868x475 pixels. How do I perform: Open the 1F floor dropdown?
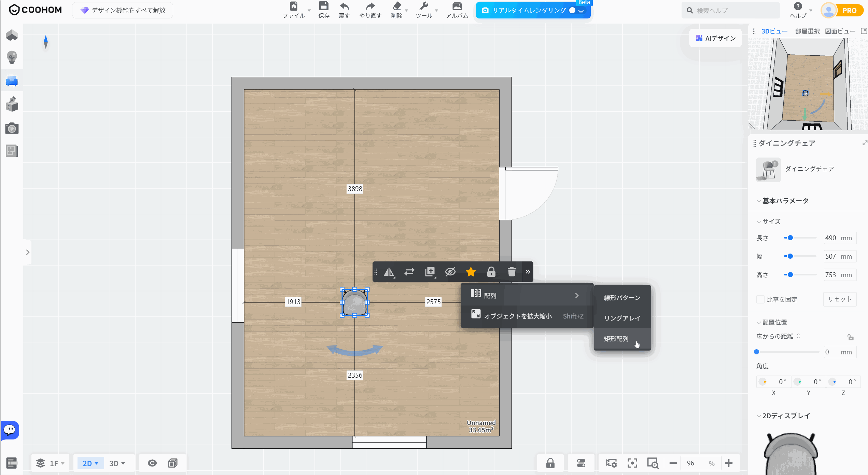51,463
